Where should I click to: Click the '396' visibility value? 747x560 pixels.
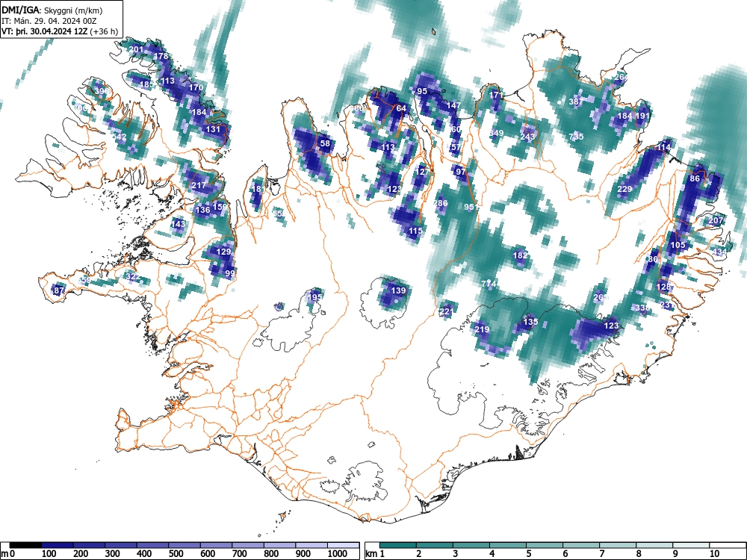102,91
